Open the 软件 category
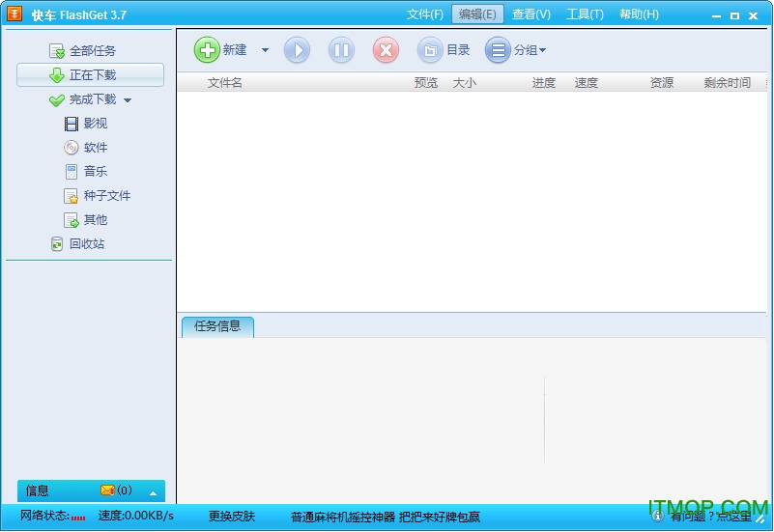This screenshot has width=774, height=532. click(x=96, y=148)
